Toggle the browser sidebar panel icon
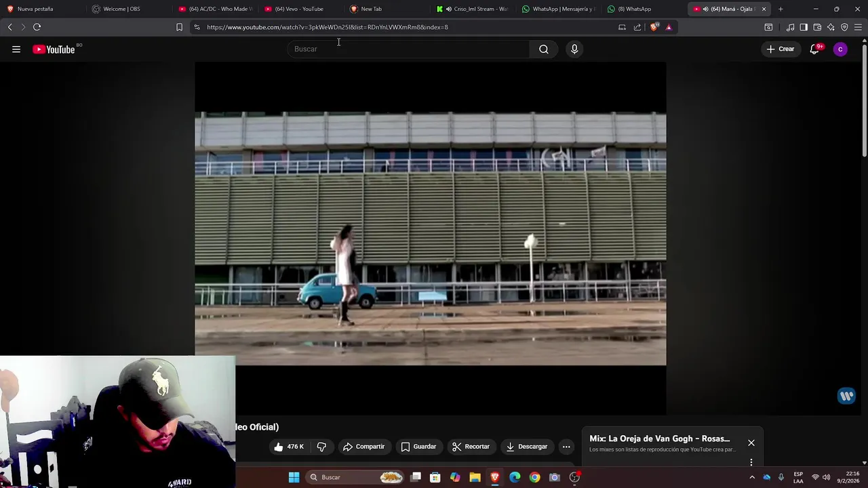The width and height of the screenshot is (868, 488). pyautogui.click(x=804, y=27)
